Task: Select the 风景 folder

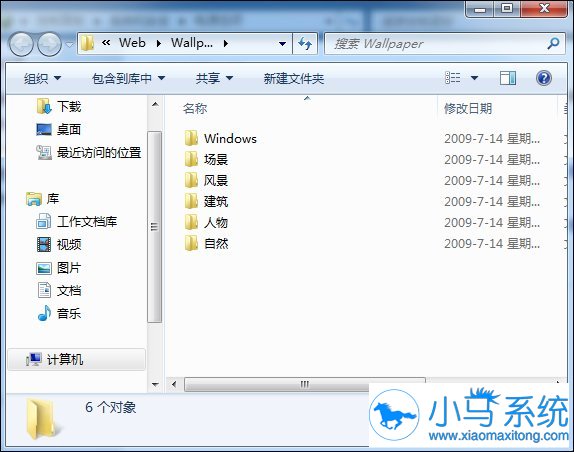Action: tap(216, 180)
